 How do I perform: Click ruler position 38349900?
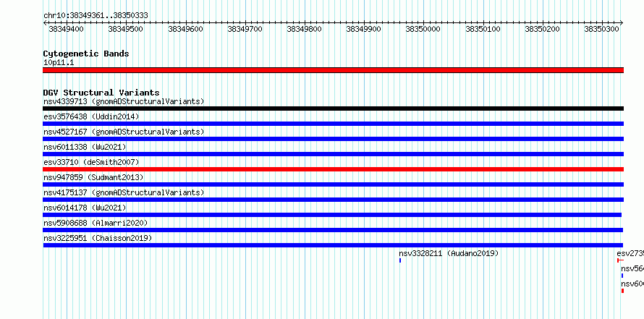363,29
